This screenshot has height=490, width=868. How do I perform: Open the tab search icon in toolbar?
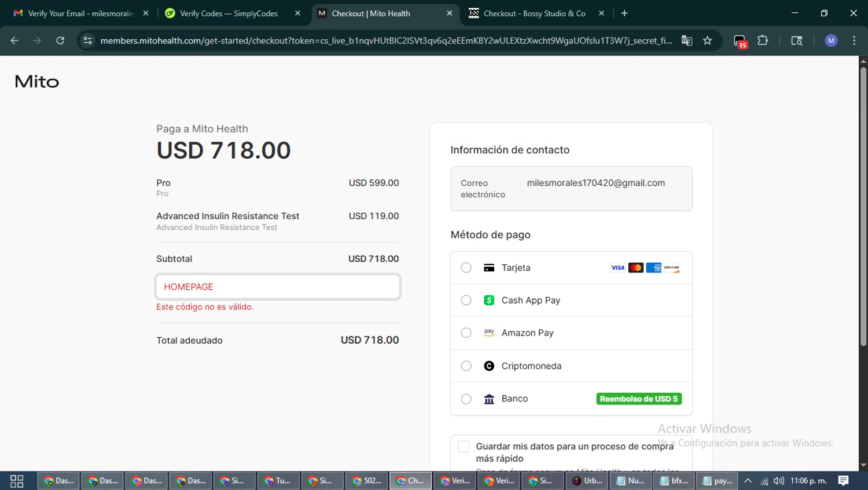tap(797, 40)
